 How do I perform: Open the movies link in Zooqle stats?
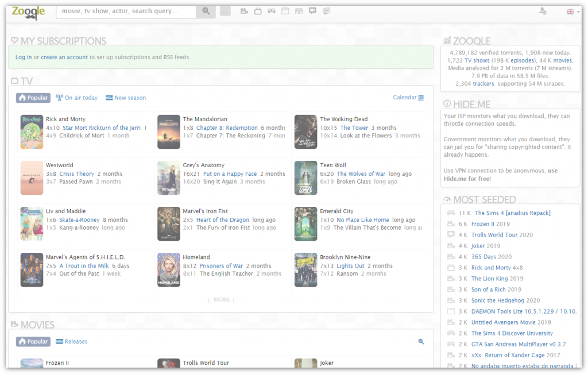click(x=563, y=60)
